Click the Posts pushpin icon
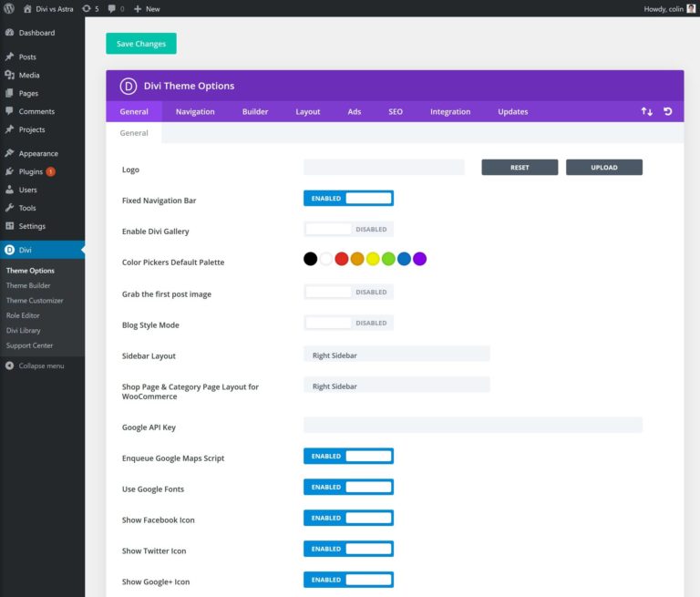 [9, 57]
